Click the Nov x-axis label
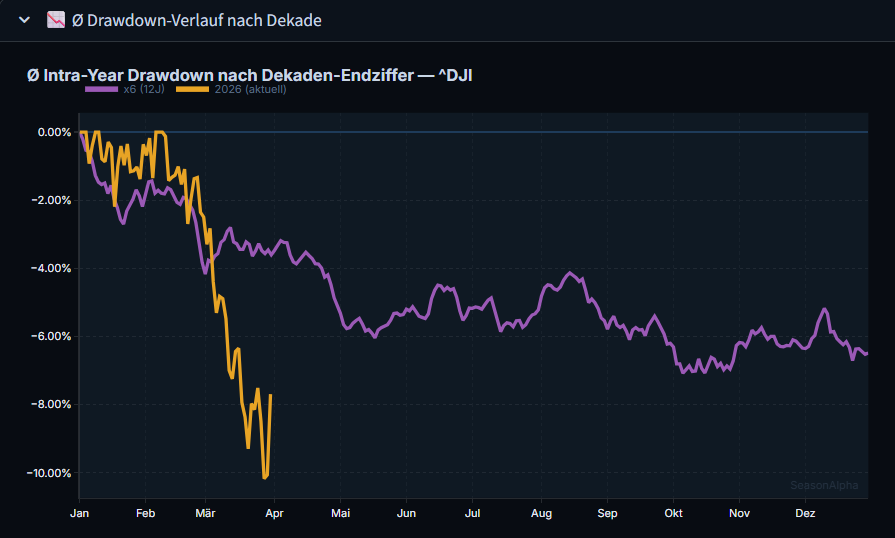 point(739,513)
